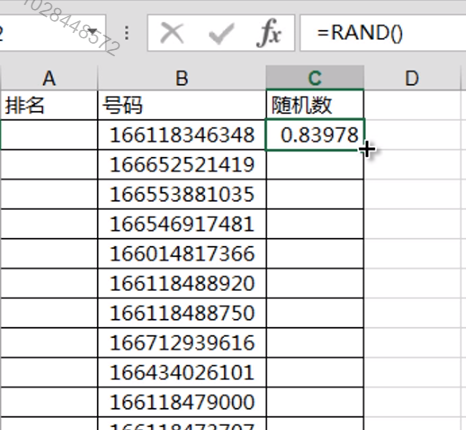Select cell containing 166118346348
466x430 pixels.
(x=182, y=135)
